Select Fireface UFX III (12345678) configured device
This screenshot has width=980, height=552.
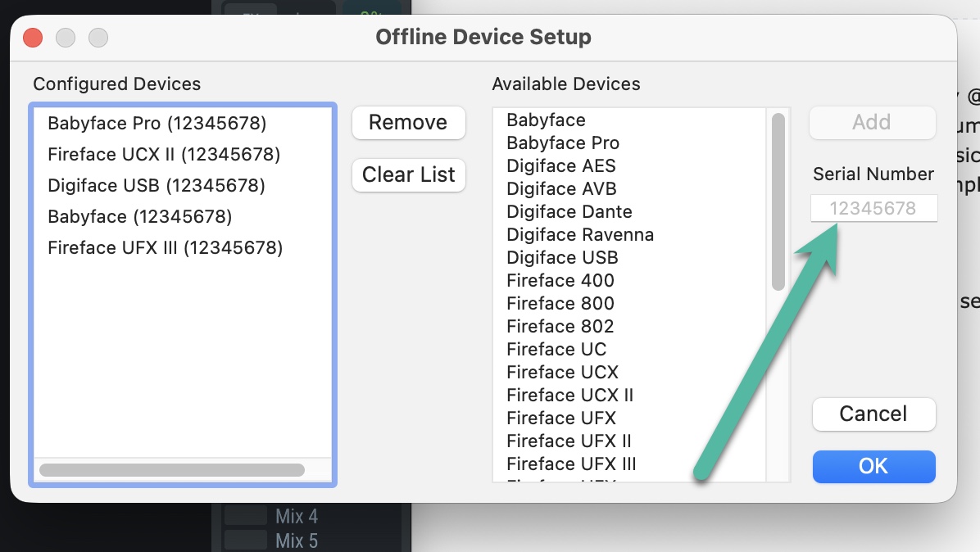point(183,248)
